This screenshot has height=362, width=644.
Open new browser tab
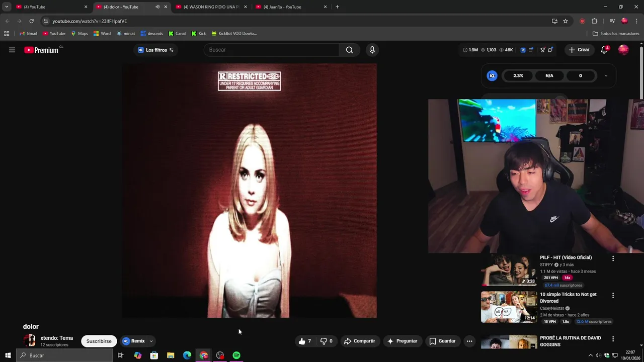(337, 7)
